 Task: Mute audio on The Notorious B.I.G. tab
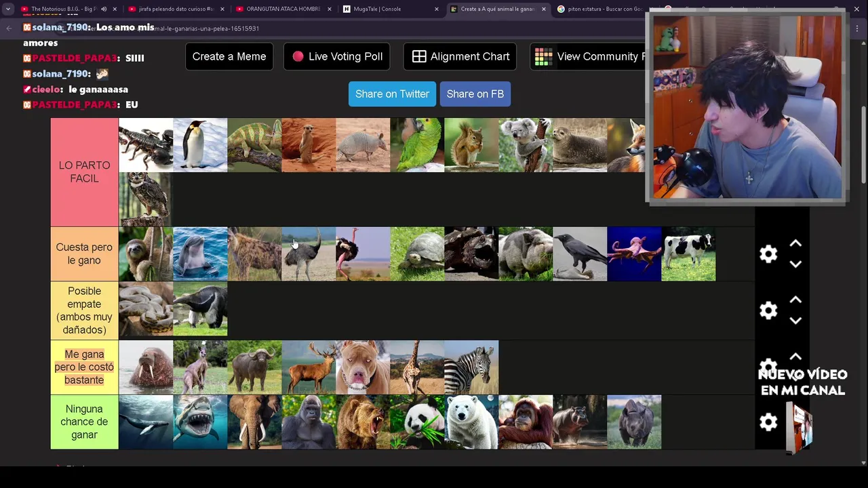point(104,9)
